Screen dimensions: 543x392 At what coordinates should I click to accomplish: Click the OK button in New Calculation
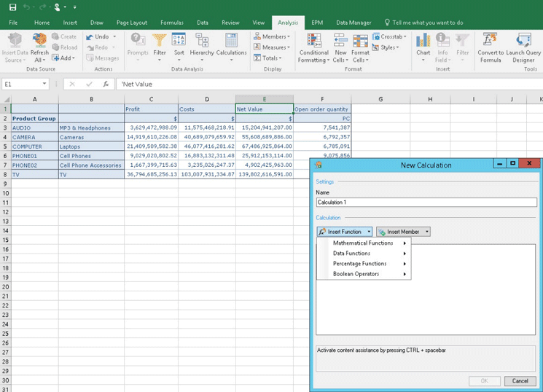tap(484, 381)
